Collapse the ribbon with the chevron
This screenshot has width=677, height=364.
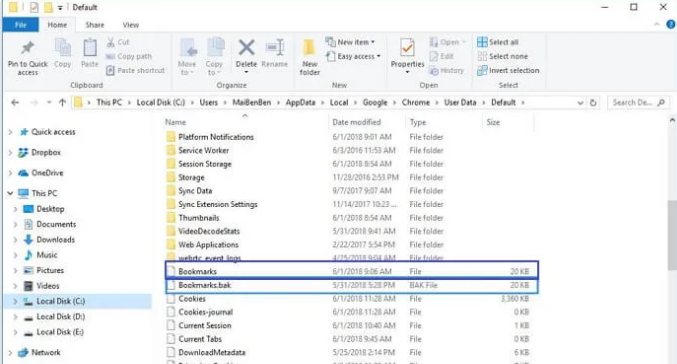point(657,25)
